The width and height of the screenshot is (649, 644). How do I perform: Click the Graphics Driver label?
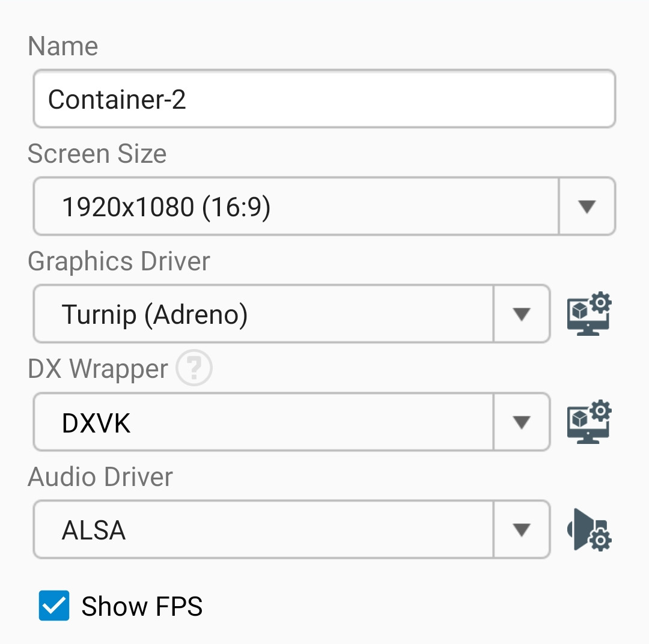119,261
